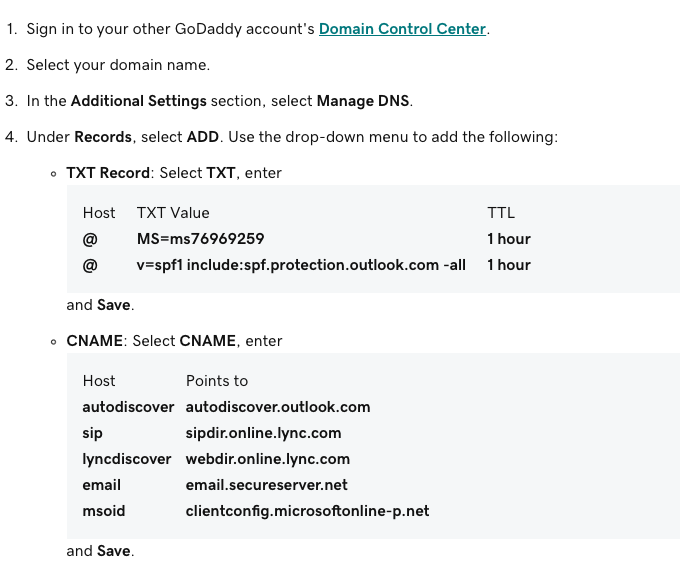The height and width of the screenshot is (566, 680).
Task: Click the bold Additional Settings text
Action: 138,101
